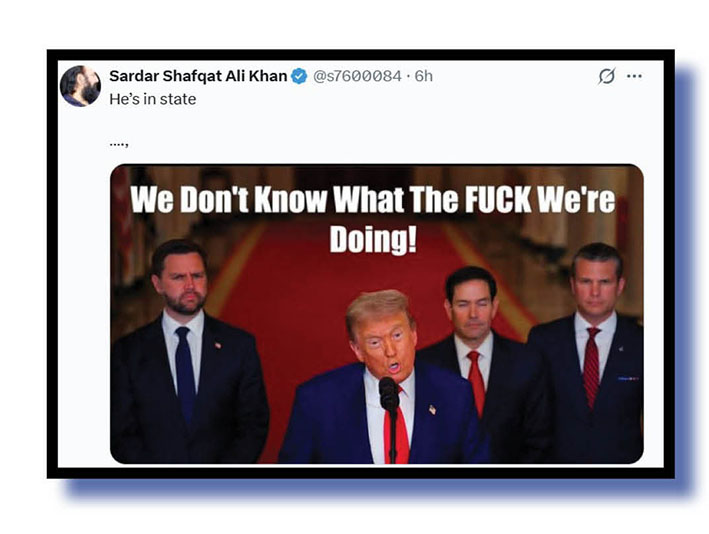Image resolution: width=709 pixels, height=534 pixels.
Task: Click the blue verified badge
Action: click(x=299, y=76)
